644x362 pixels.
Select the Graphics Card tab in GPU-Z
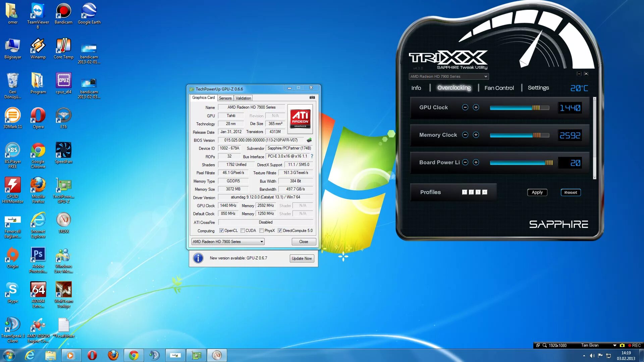click(x=203, y=98)
